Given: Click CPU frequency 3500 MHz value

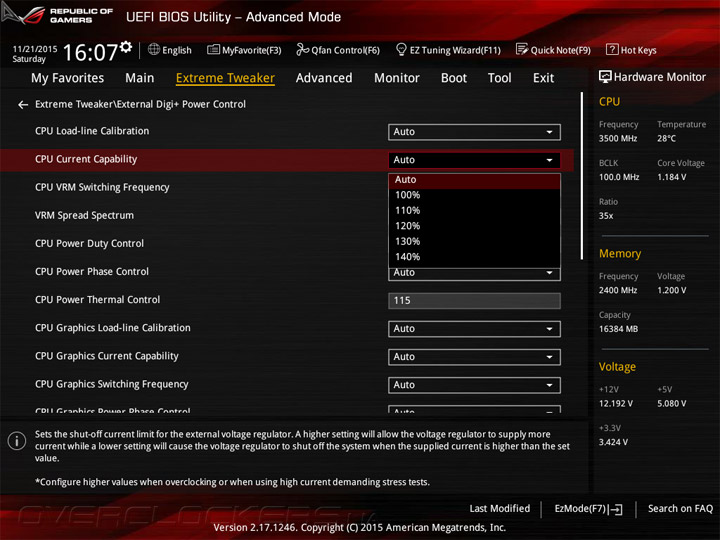Looking at the screenshot, I should pos(618,139).
